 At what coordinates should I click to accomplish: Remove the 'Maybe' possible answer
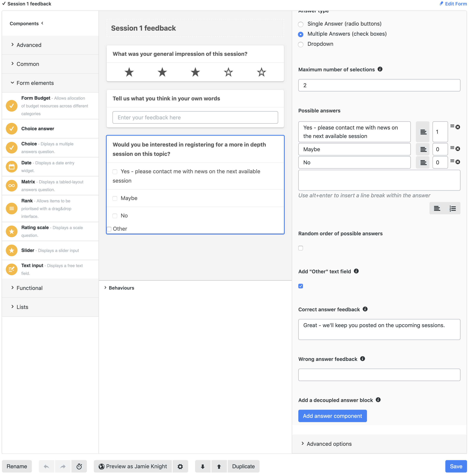coord(458,149)
